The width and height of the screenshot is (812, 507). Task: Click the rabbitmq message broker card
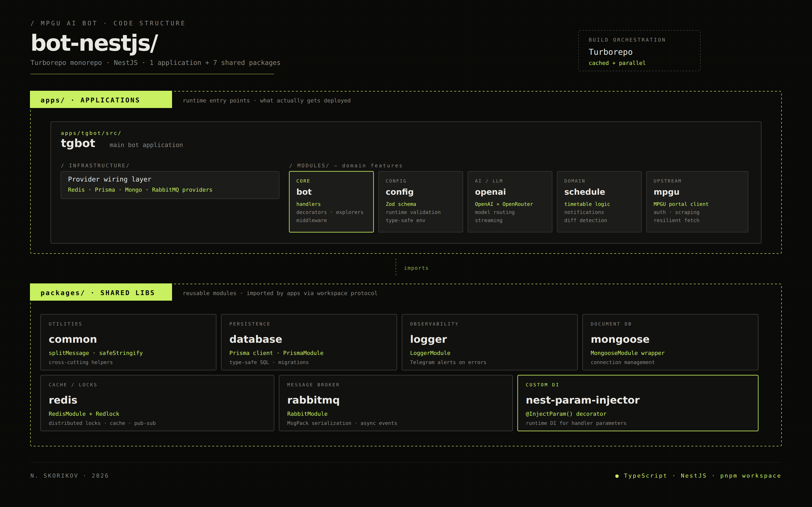tap(396, 403)
